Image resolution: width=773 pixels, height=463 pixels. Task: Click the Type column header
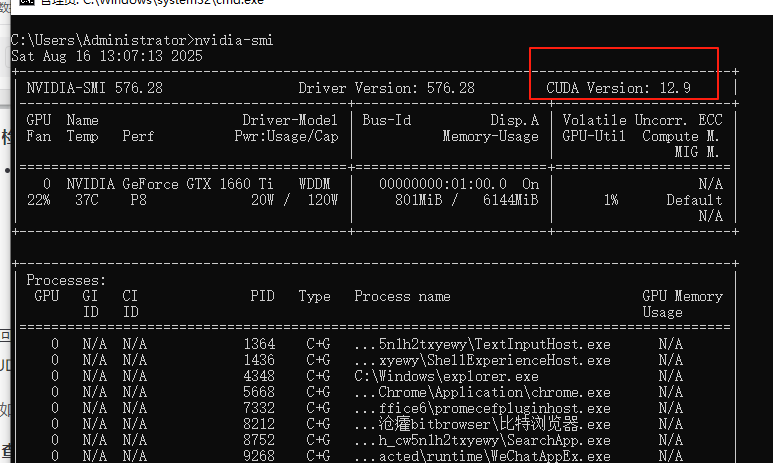point(314,296)
